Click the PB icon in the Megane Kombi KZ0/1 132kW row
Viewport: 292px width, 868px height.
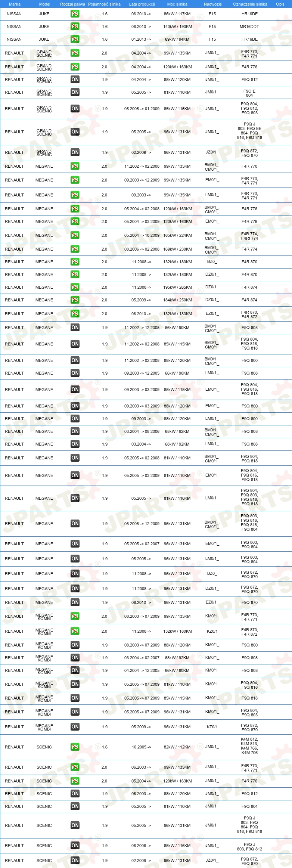75,631
